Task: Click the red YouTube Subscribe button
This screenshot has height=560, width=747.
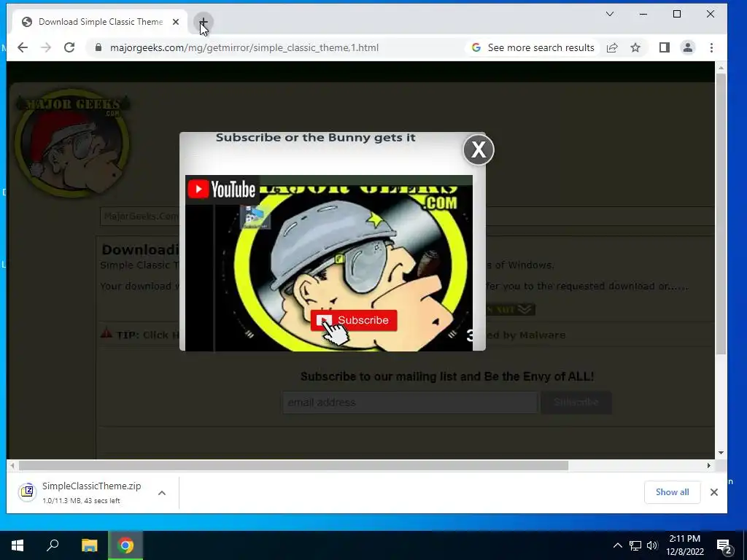Action: (354, 321)
